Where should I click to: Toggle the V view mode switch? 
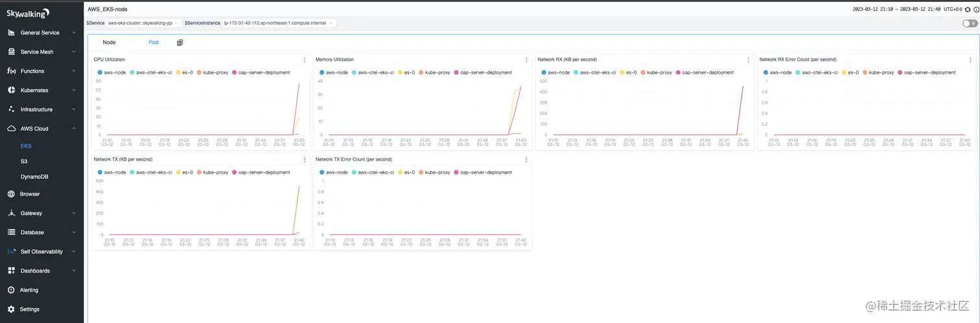click(x=970, y=23)
